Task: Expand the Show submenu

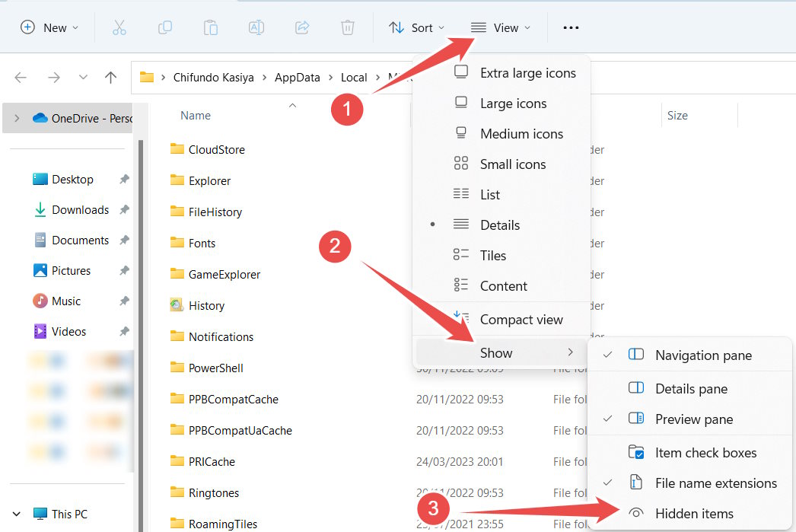Action: coord(496,352)
